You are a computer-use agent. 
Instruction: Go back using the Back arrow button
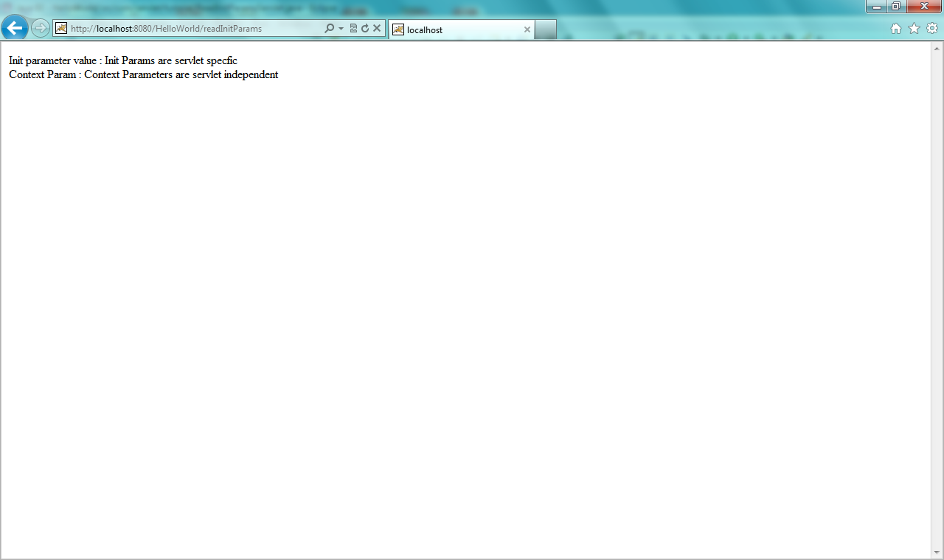coord(15,29)
